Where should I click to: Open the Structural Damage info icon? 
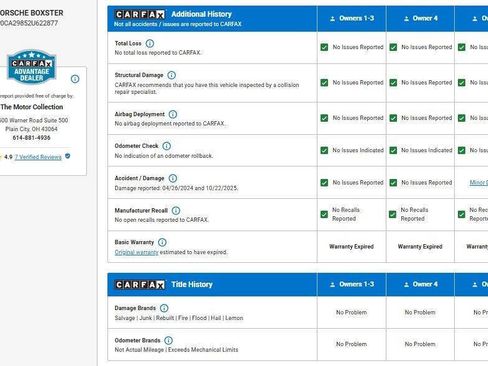tap(171, 75)
